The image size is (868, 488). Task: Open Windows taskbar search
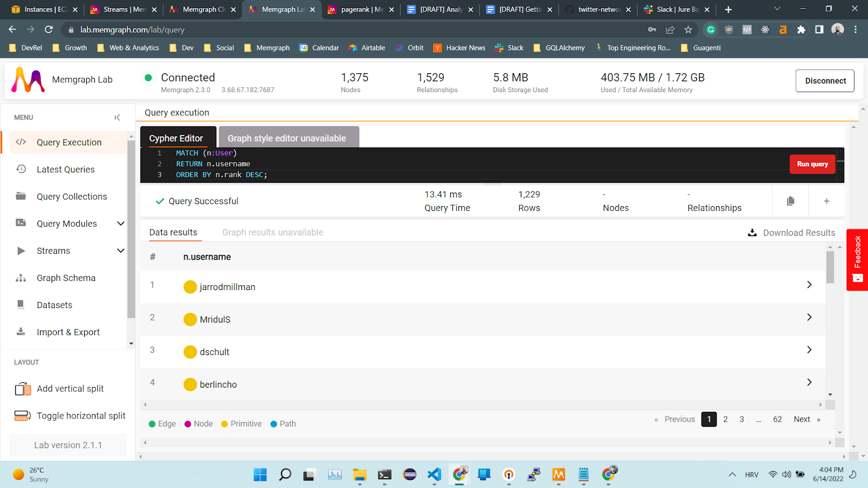pos(285,474)
